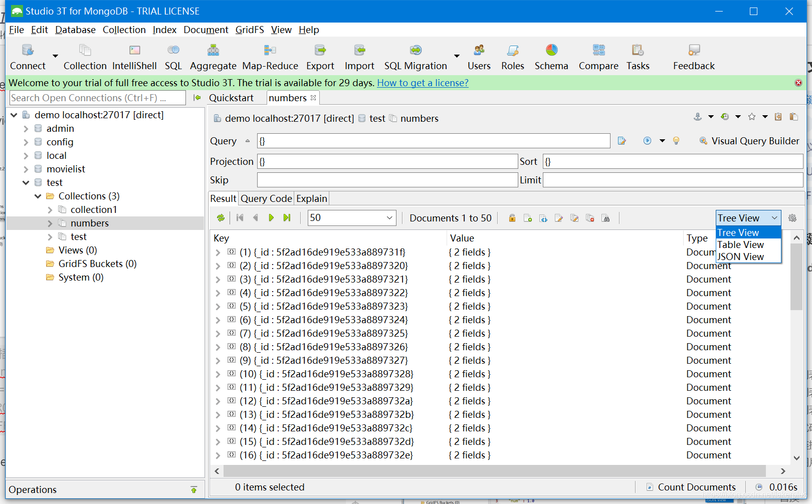Image resolution: width=812 pixels, height=504 pixels.
Task: Close the numbers tab
Action: coord(313,98)
